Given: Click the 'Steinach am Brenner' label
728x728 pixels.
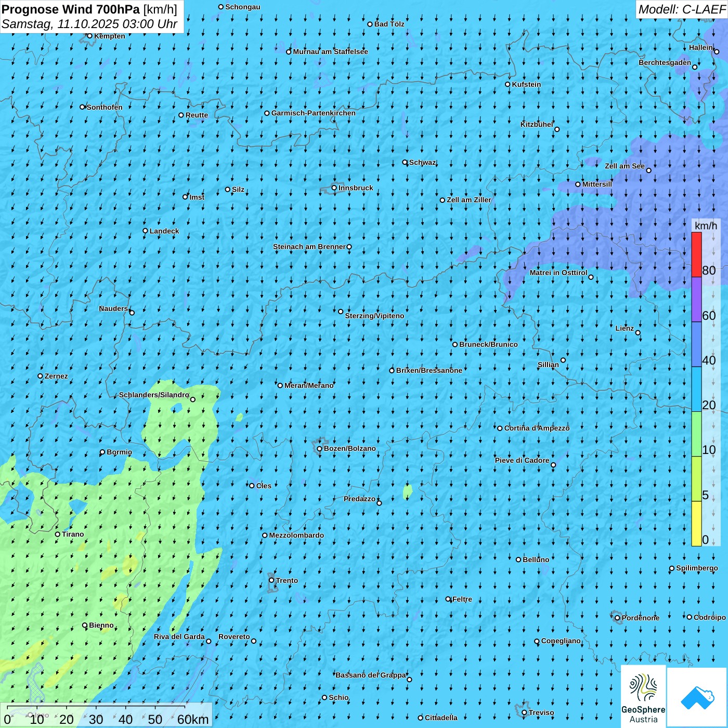Looking at the screenshot, I should click(309, 246).
